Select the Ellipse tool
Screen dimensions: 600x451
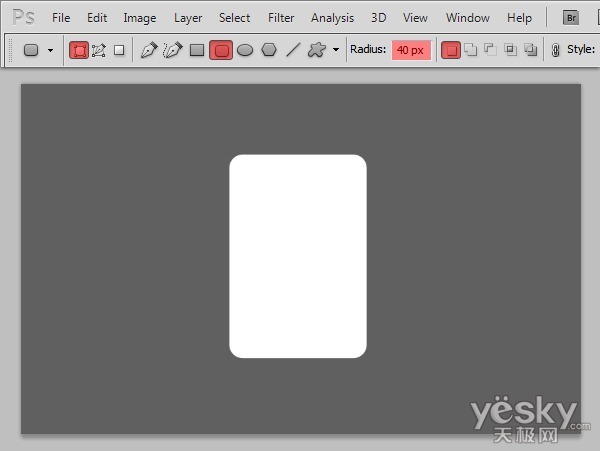245,50
